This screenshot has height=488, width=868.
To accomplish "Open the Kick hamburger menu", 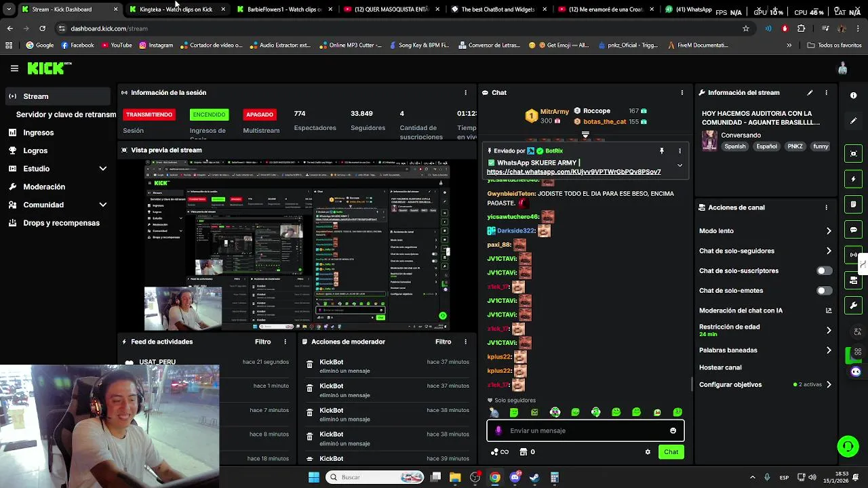I will (14, 68).
